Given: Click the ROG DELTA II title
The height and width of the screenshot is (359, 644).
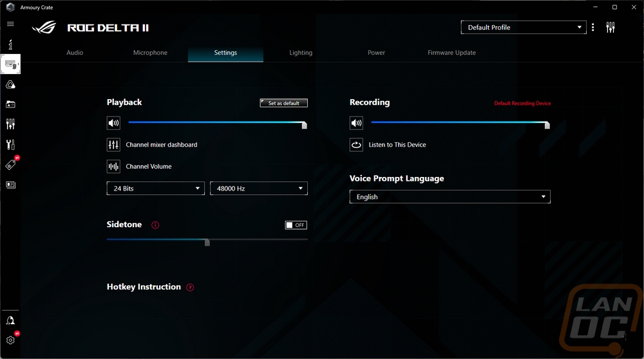Looking at the screenshot, I should 108,28.
